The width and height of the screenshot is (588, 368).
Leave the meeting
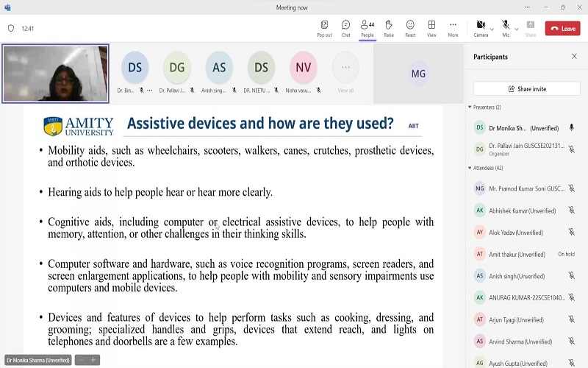pyautogui.click(x=563, y=29)
